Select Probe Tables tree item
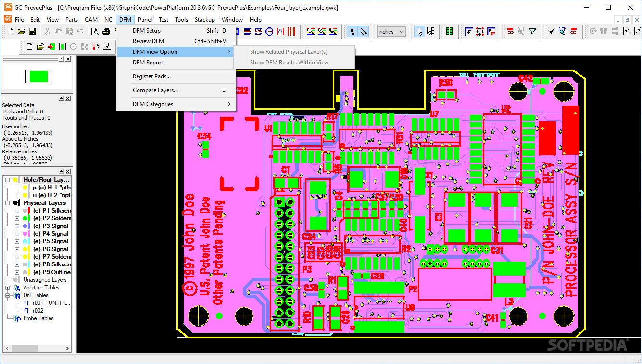 click(38, 318)
